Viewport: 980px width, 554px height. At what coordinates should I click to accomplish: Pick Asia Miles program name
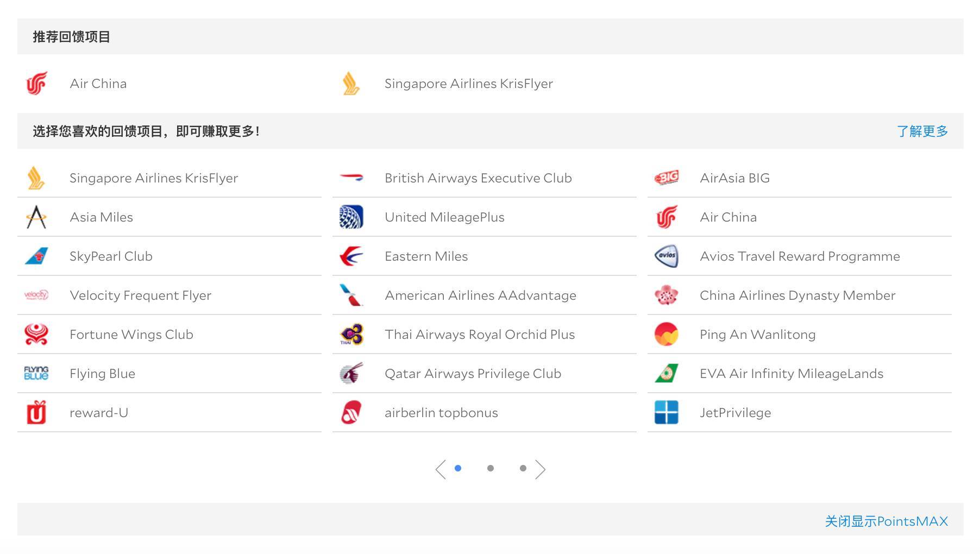coord(102,217)
